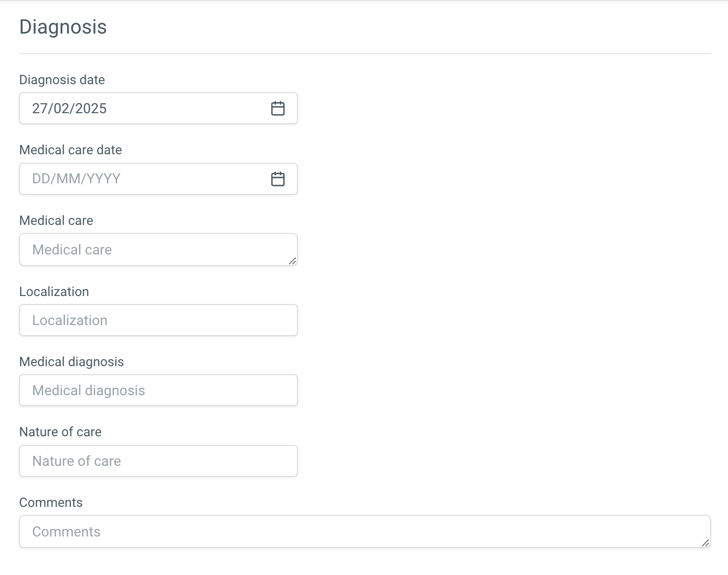Click the Comments textarea resize handle

[x=705, y=542]
